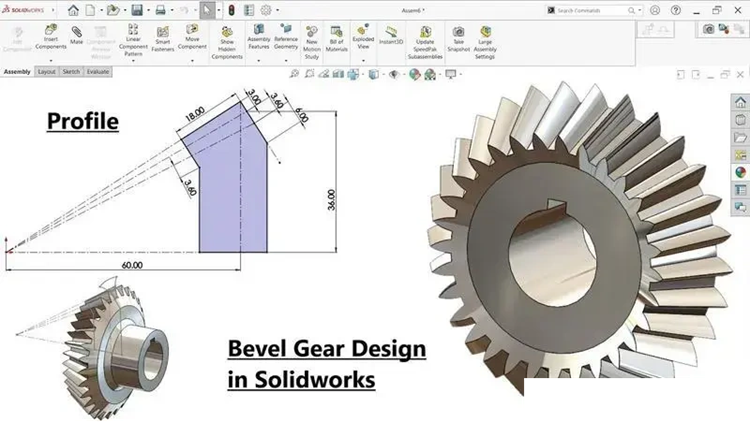Click the Display Style icon
The image size is (750, 423).
point(374,74)
